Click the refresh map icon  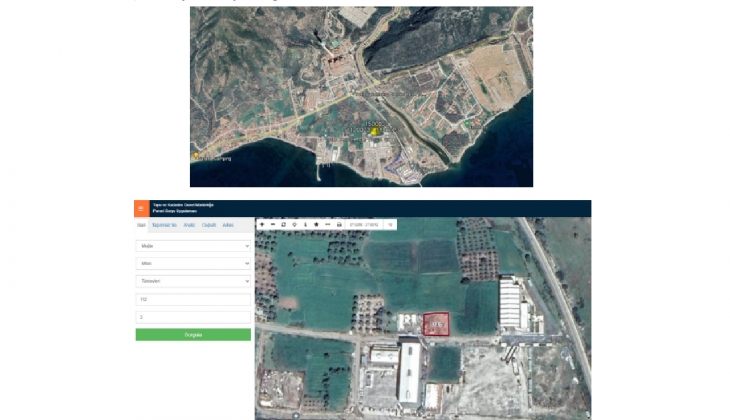[284, 225]
